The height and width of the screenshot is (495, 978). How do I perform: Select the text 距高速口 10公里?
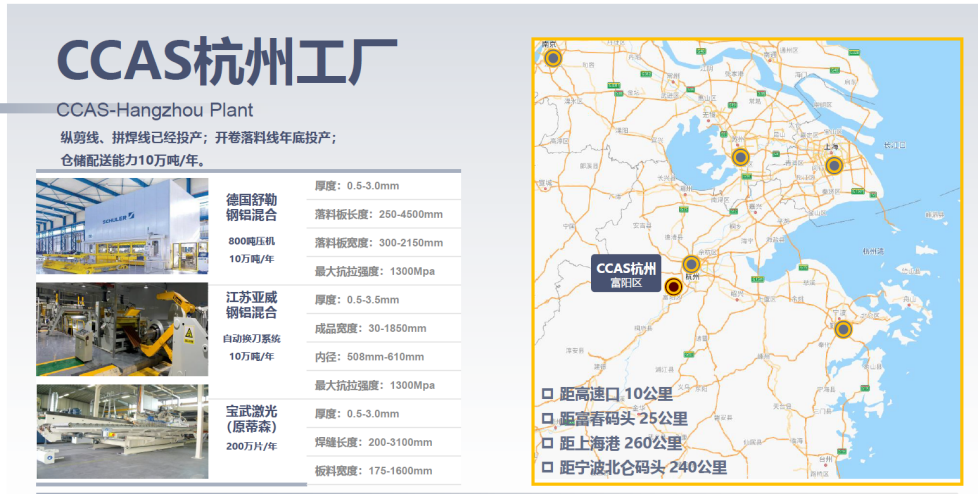[616, 394]
